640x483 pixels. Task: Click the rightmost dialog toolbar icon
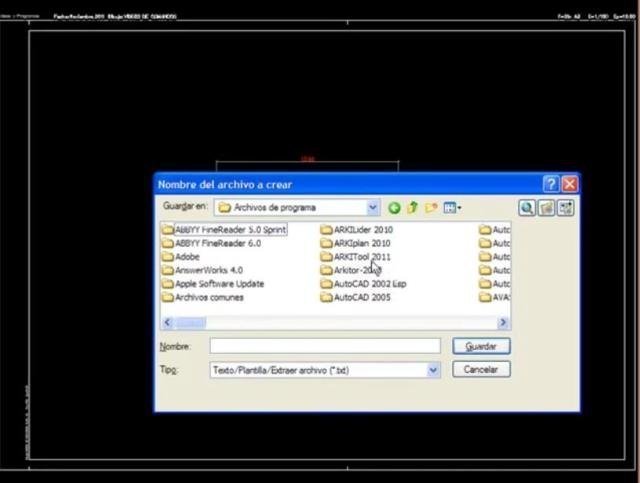566,208
